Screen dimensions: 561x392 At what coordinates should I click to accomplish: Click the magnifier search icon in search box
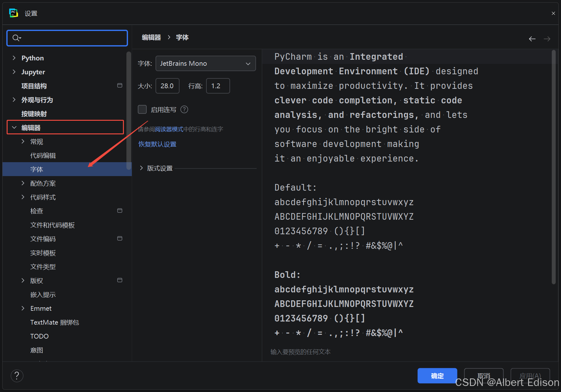[x=16, y=38]
